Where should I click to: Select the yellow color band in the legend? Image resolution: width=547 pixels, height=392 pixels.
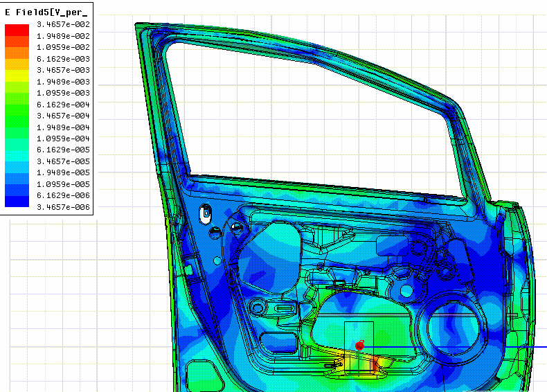[17, 75]
